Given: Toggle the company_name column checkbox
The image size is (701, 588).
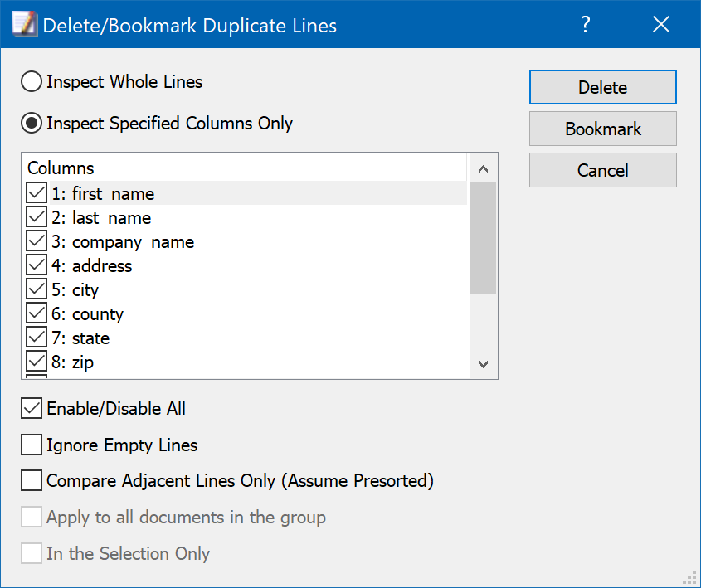Looking at the screenshot, I should 37,241.
